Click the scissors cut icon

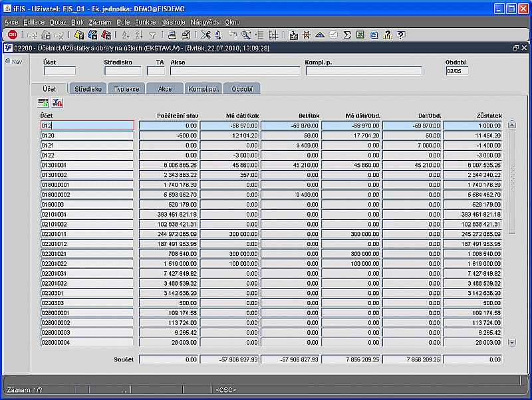point(205,35)
